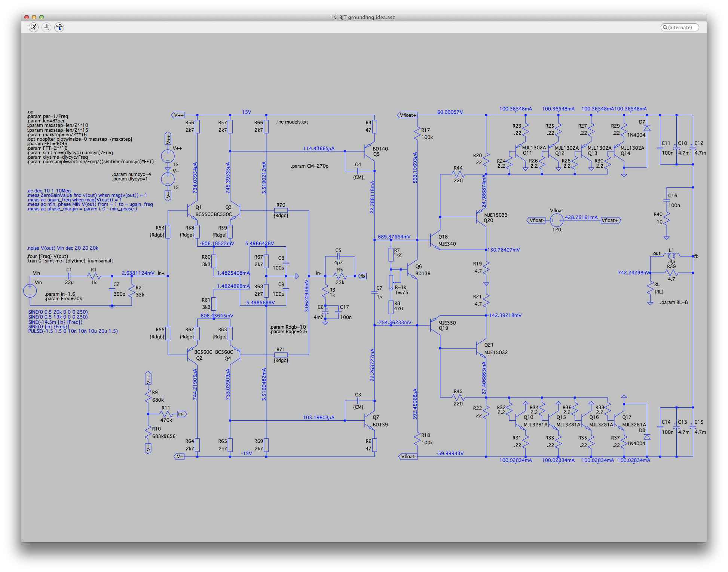Select the Q7 BD139 transistor

(369, 420)
